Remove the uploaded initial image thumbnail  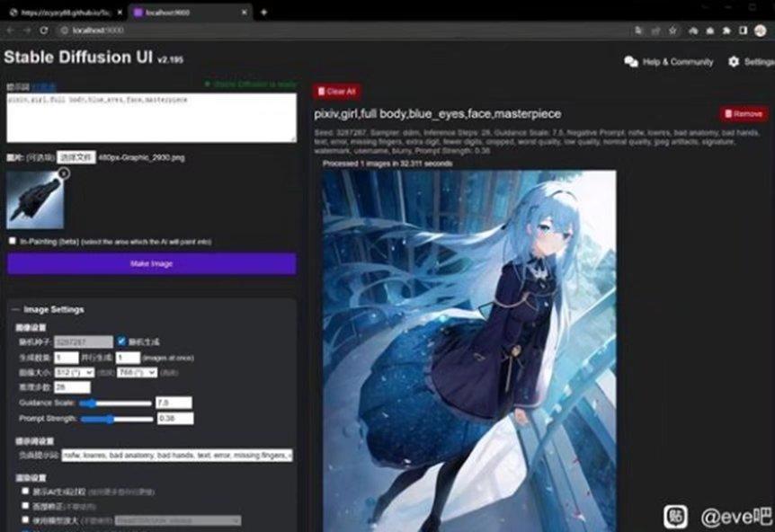pos(64,173)
